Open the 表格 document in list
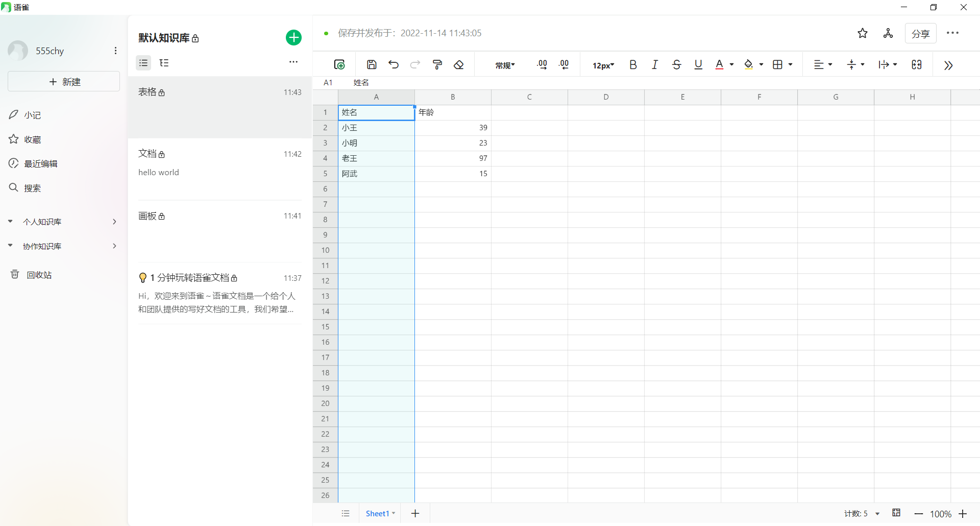This screenshot has height=526, width=980. (x=220, y=107)
